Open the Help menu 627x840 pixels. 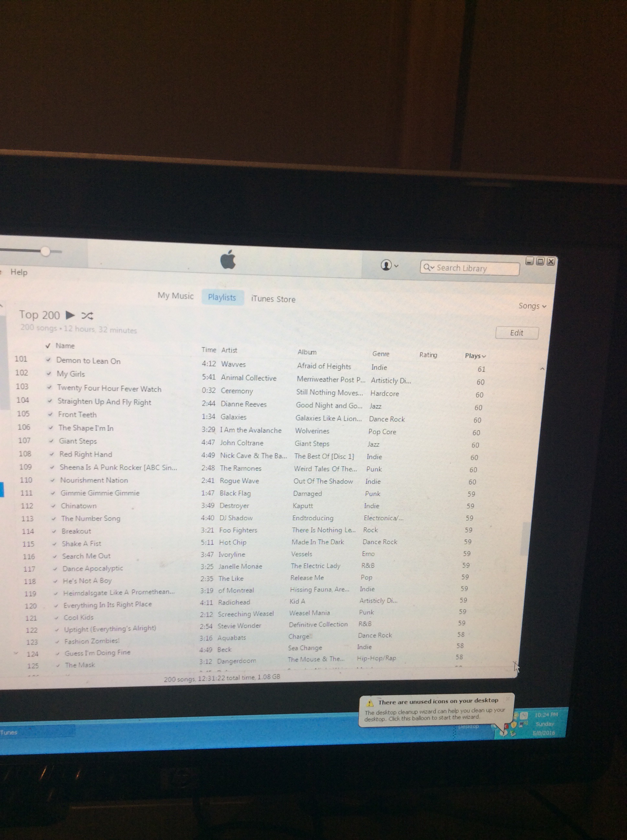(19, 272)
